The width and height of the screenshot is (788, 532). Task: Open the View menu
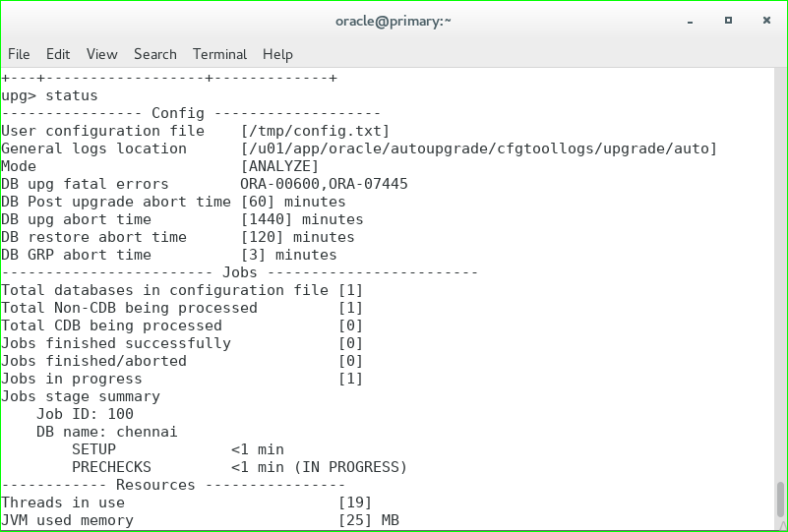click(x=101, y=54)
